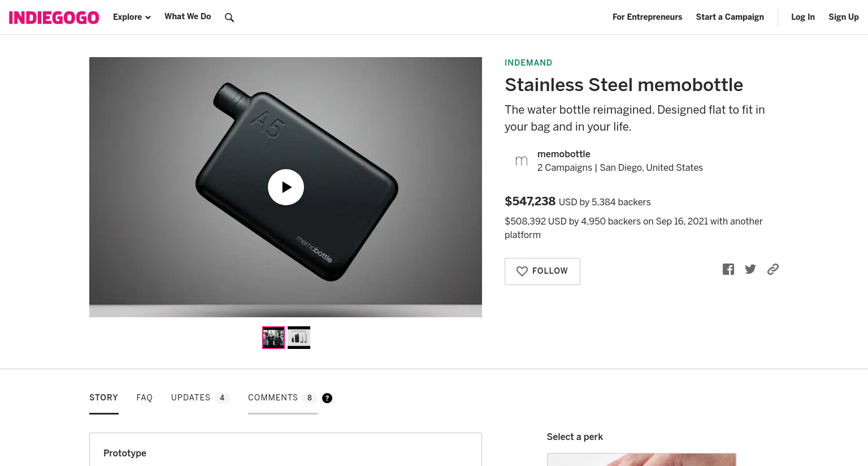
Task: Click the comments help question mark icon
Action: tap(327, 398)
